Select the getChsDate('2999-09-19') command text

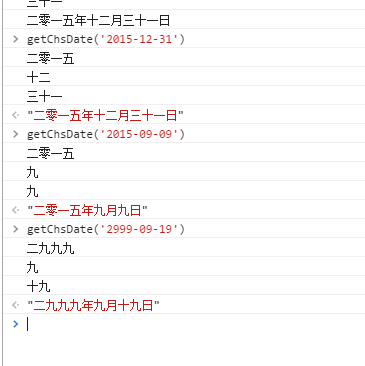click(x=106, y=229)
